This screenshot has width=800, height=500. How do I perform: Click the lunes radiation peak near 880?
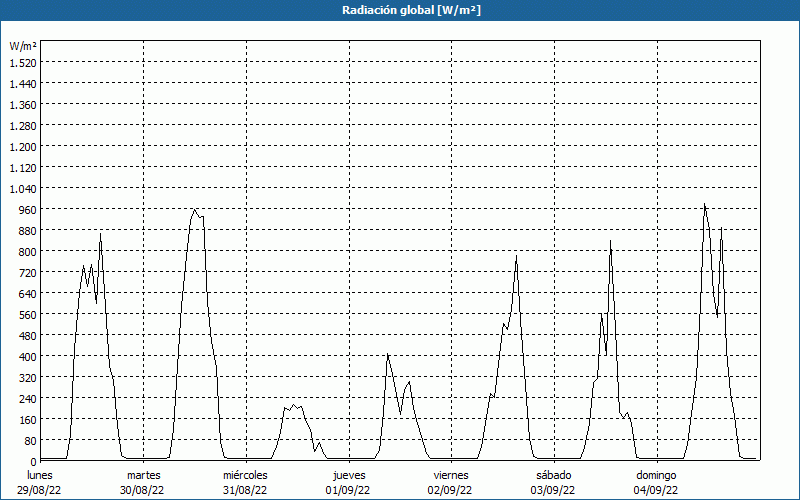101,234
